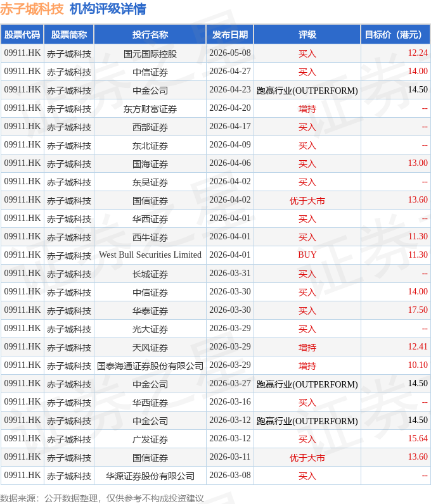Click the 赤子城科技 orange title text
Image resolution: width=431 pixels, height=504 pixels.
point(32,9)
